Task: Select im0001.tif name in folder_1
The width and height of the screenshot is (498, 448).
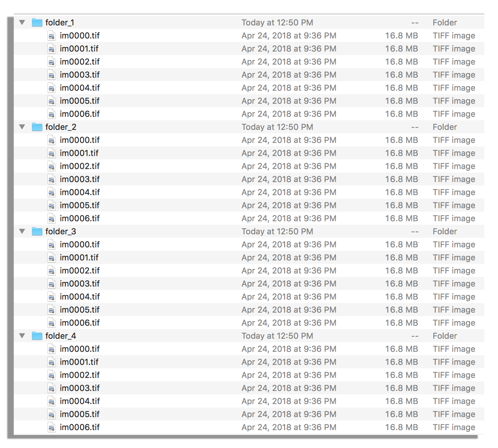Action: (79, 49)
